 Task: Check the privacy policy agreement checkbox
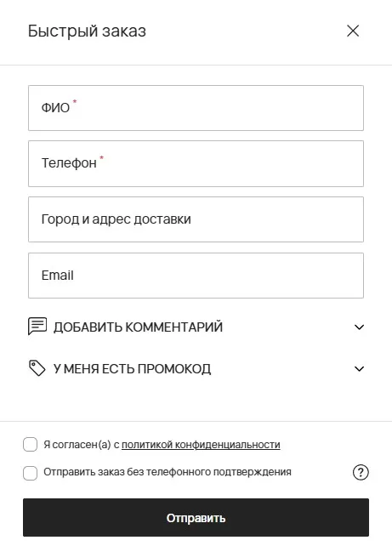(x=31, y=445)
